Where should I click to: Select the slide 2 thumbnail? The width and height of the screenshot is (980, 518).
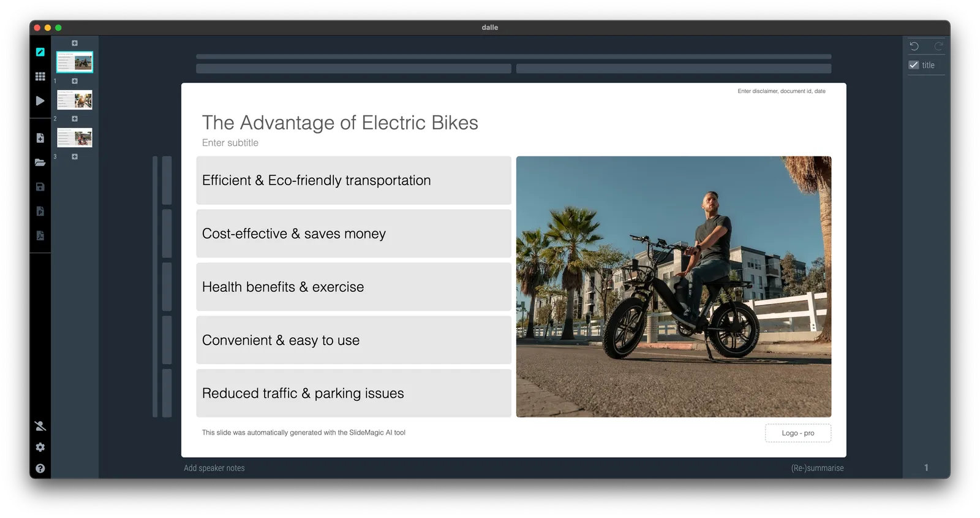pos(75,100)
